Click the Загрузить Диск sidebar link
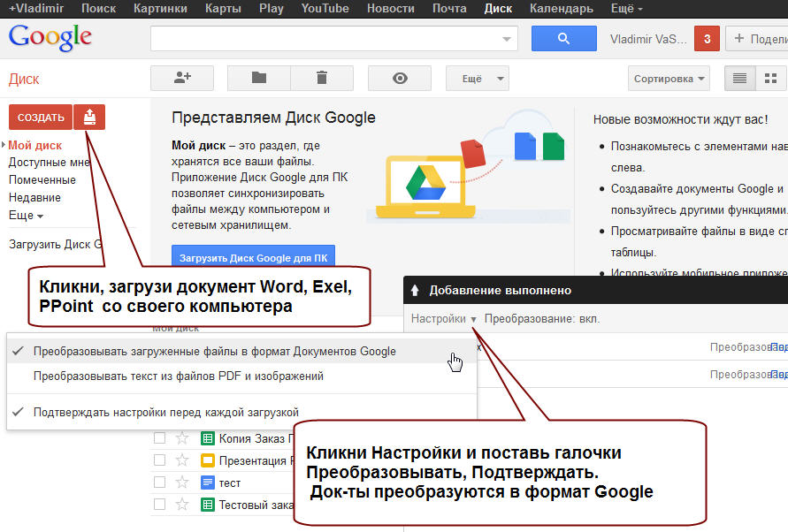 pos(56,244)
